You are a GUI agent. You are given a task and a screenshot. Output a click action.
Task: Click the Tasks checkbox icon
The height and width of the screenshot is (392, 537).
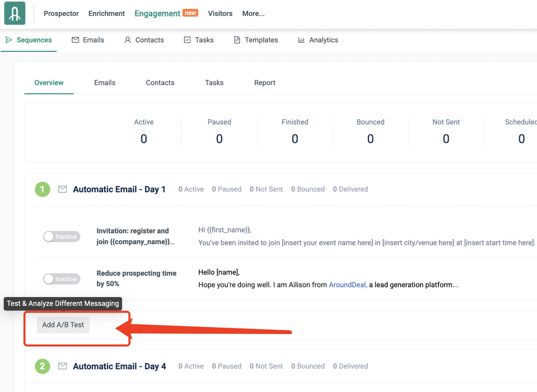click(188, 40)
